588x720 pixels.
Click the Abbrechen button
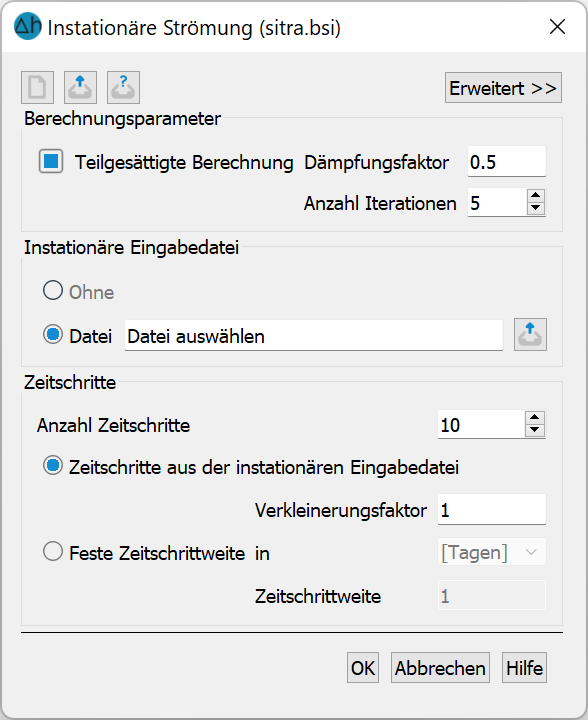(440, 668)
